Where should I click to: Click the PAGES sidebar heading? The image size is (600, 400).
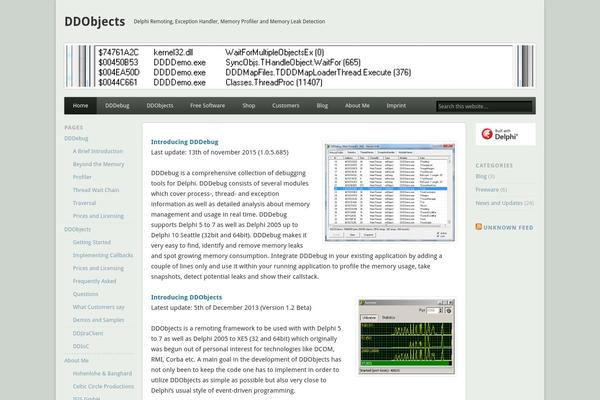pos(73,127)
